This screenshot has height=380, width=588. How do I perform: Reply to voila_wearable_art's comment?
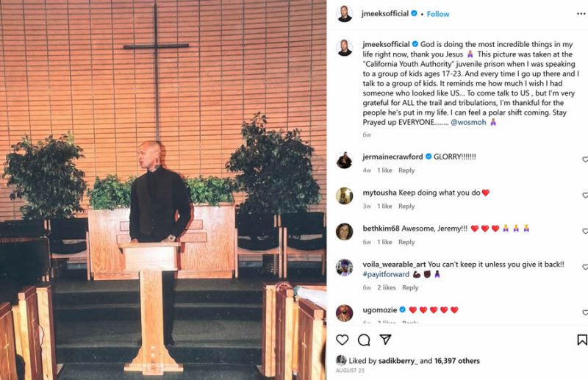[x=410, y=287]
